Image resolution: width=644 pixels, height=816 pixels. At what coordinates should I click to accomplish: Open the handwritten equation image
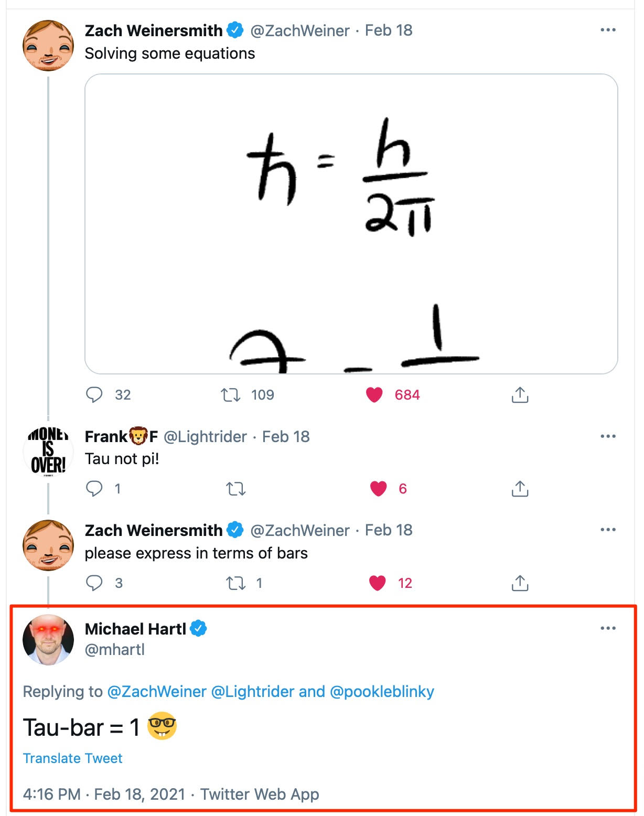click(351, 224)
